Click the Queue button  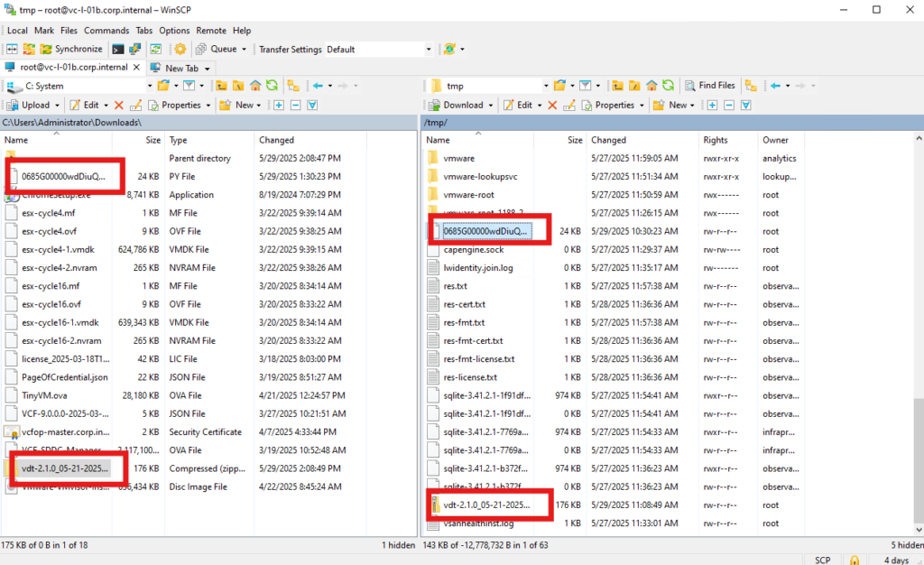217,49
